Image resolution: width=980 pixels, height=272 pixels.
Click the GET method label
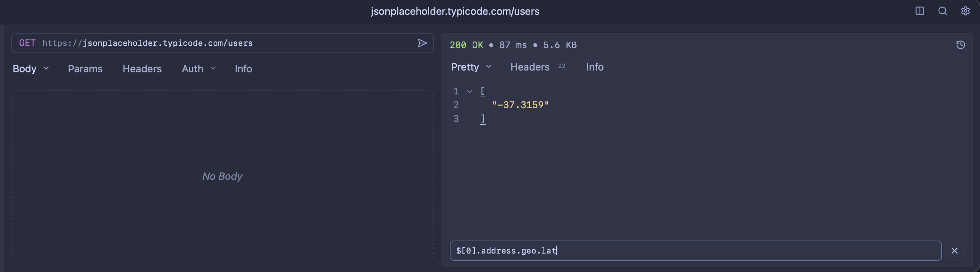(x=27, y=43)
